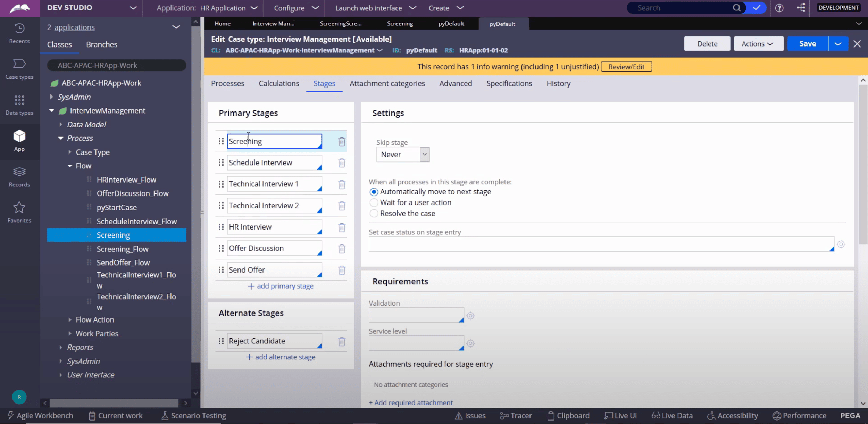Expand the InterviewManagement class tree
Image resolution: width=868 pixels, height=424 pixels.
(50, 110)
